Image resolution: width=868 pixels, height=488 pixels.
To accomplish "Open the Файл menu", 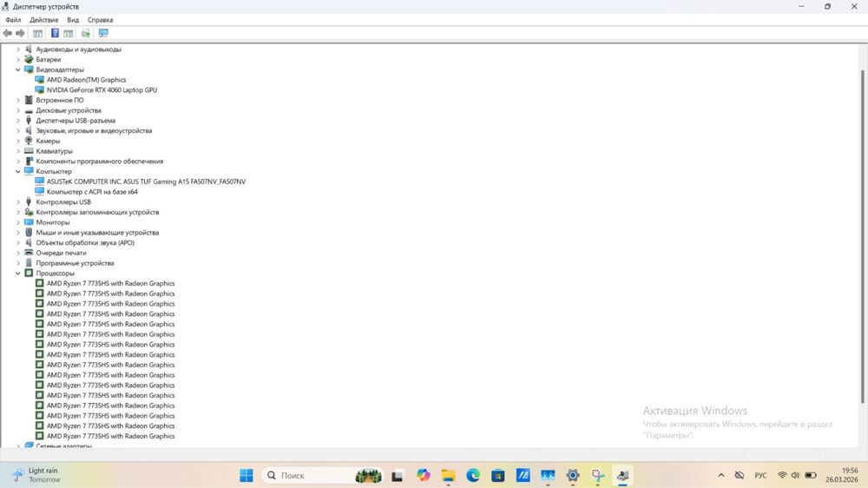I will 13,20.
